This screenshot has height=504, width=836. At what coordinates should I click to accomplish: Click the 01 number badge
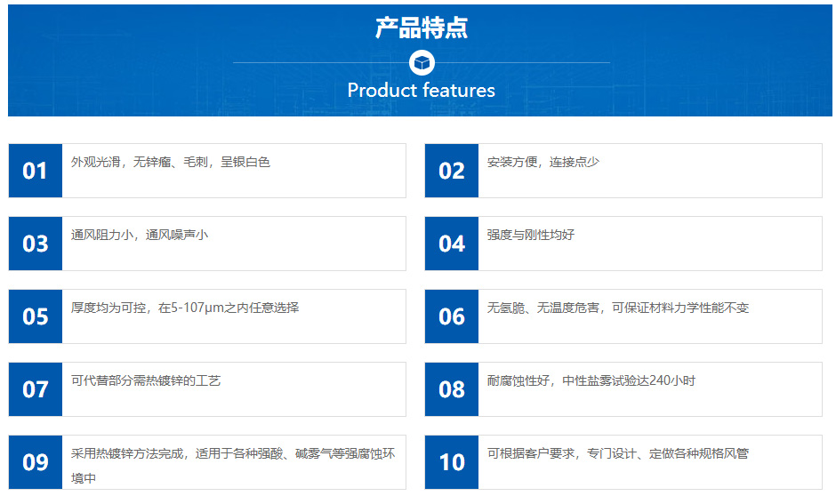(x=36, y=171)
